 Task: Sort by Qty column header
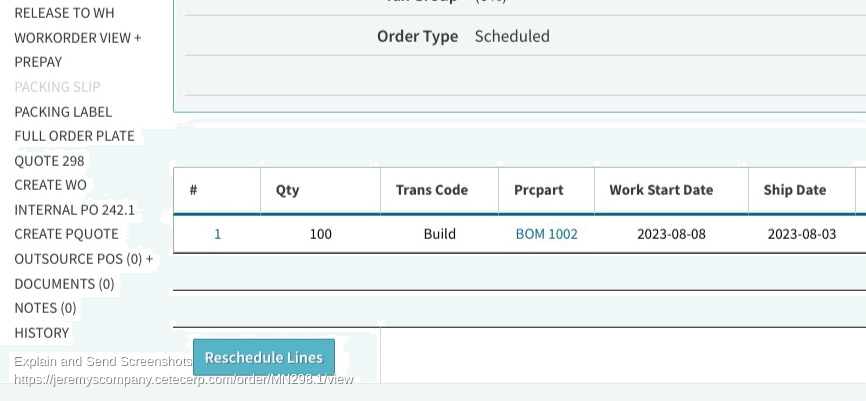(x=287, y=190)
